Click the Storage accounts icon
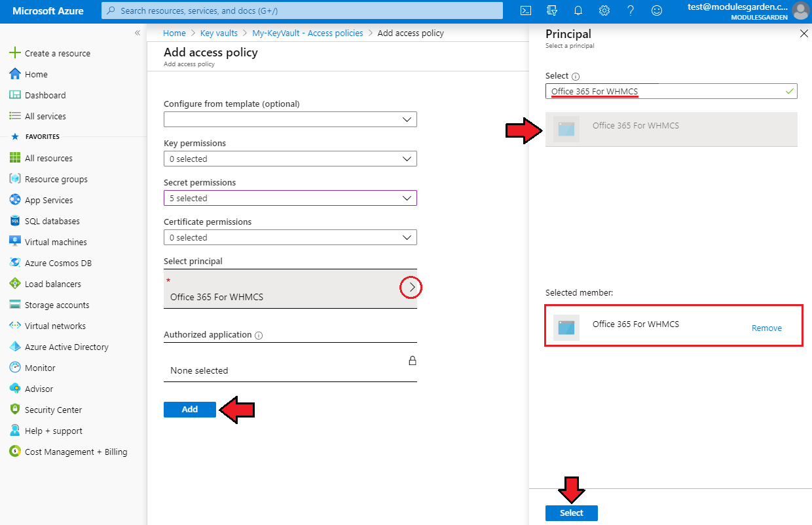 15,305
